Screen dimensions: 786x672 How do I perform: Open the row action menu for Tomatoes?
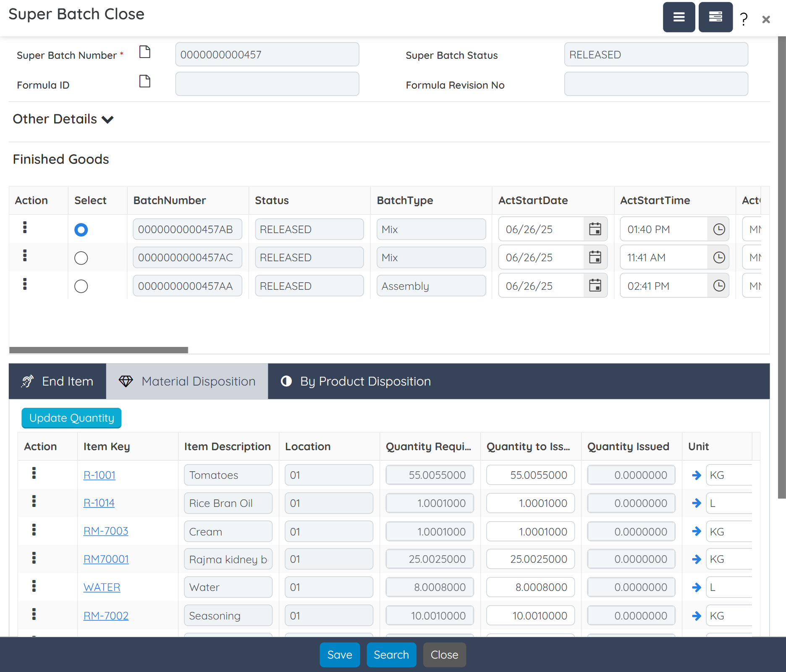pos(34,473)
